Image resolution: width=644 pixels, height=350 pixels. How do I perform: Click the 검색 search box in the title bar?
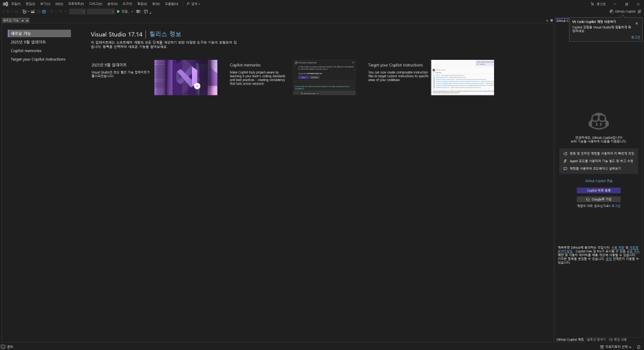coord(193,3)
